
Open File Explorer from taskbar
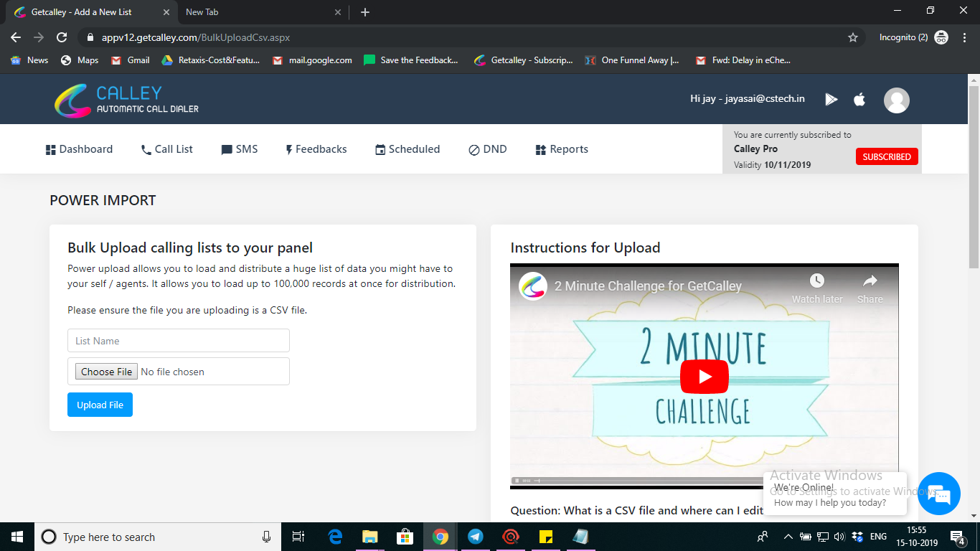tap(370, 537)
